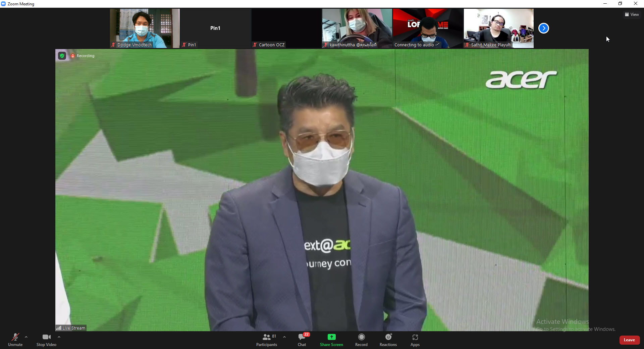Open the View menu
644x349 pixels.
coord(632,14)
